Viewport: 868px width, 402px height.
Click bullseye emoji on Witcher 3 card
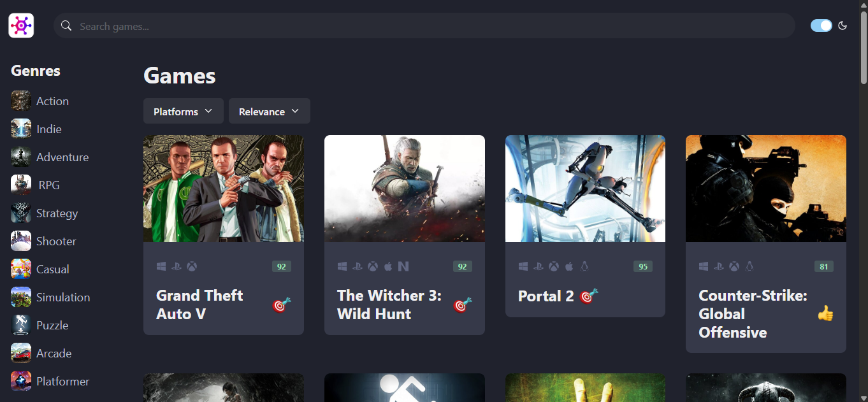pyautogui.click(x=463, y=305)
